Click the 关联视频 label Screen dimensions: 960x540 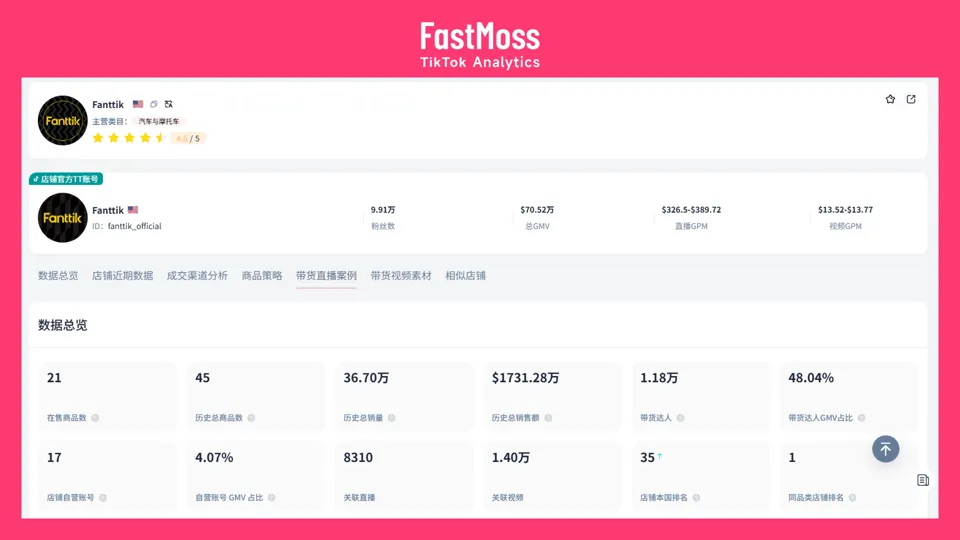click(x=508, y=497)
